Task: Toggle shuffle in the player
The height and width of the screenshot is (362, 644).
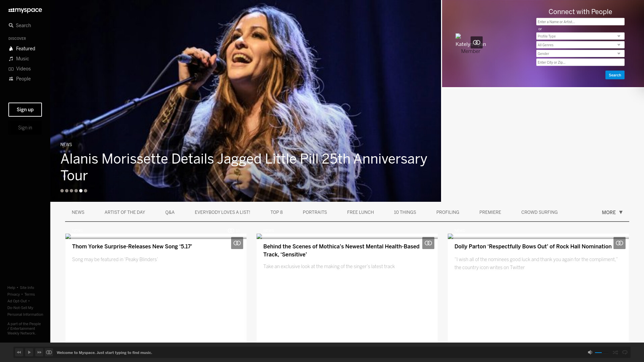Action: pos(615,352)
